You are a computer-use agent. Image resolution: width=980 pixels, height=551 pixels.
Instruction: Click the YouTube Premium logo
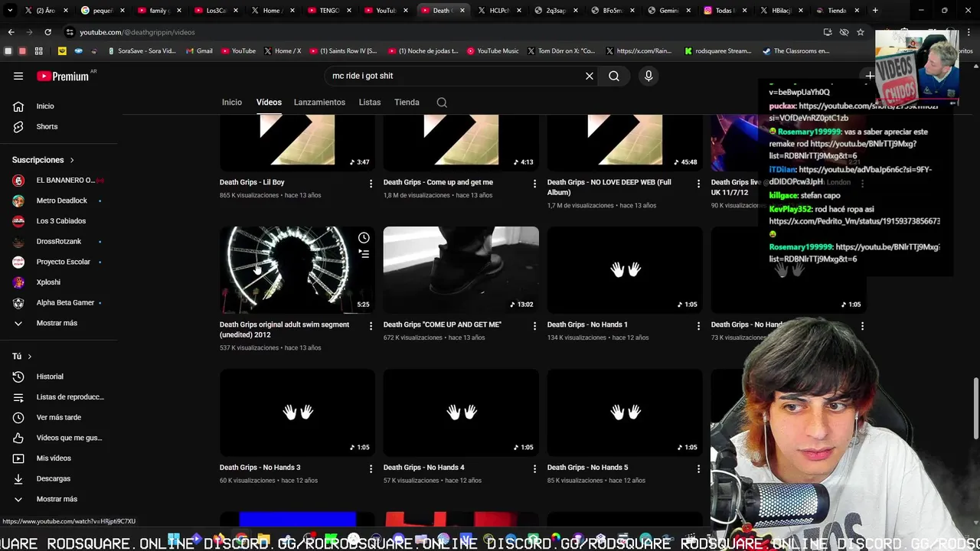click(63, 76)
